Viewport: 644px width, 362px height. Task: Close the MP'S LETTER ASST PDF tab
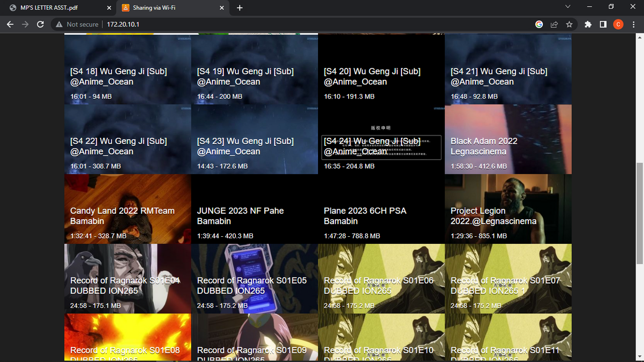[x=108, y=8]
